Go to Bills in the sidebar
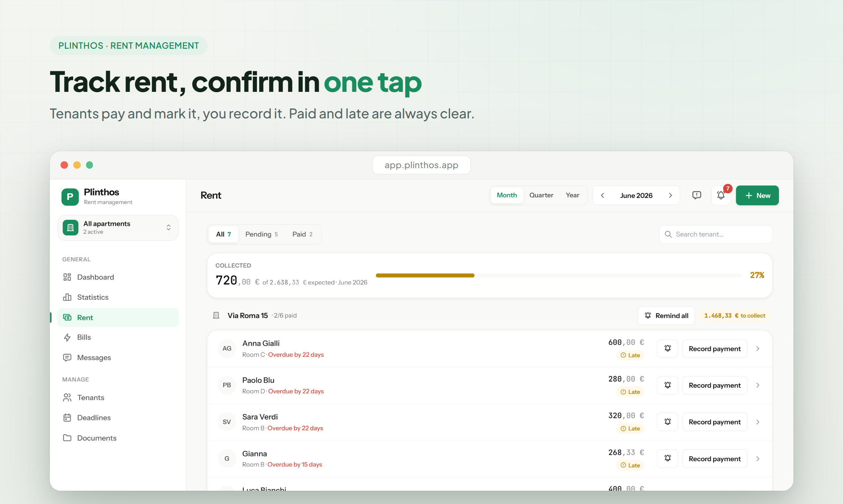The width and height of the screenshot is (843, 504). click(x=118, y=337)
